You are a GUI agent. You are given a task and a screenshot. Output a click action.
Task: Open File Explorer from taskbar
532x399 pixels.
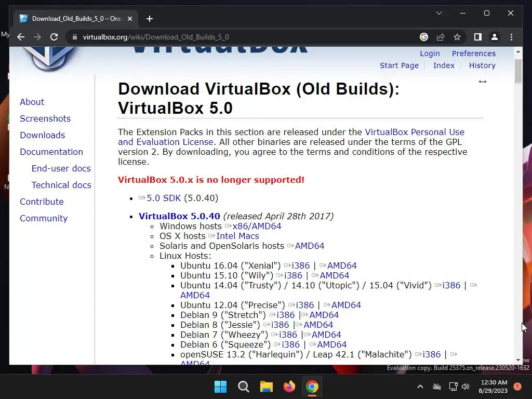267,387
